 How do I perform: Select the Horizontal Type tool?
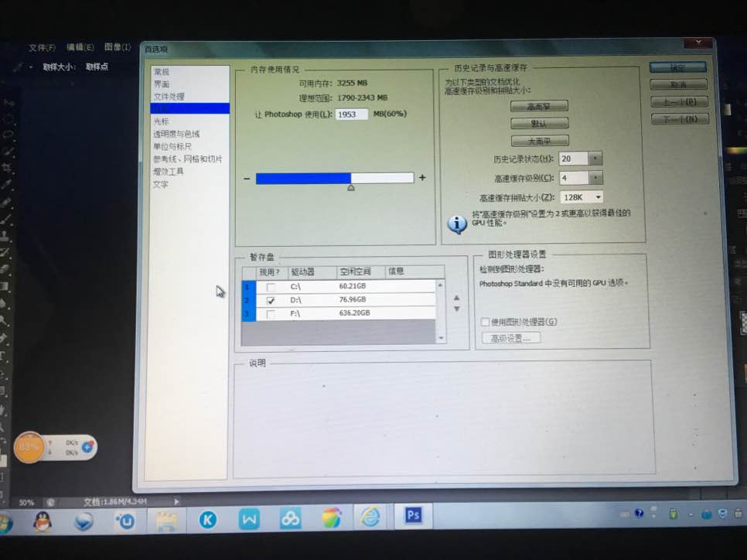point(2,357)
